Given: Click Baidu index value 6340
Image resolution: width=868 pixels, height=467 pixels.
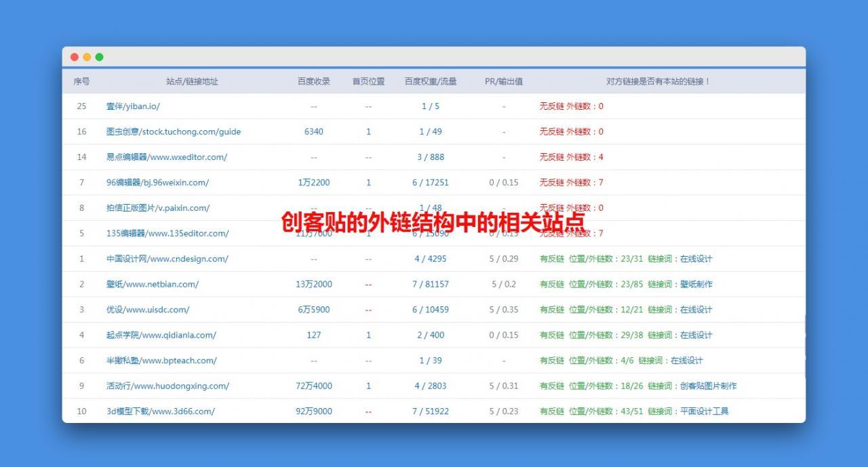Looking at the screenshot, I should pyautogui.click(x=314, y=131).
